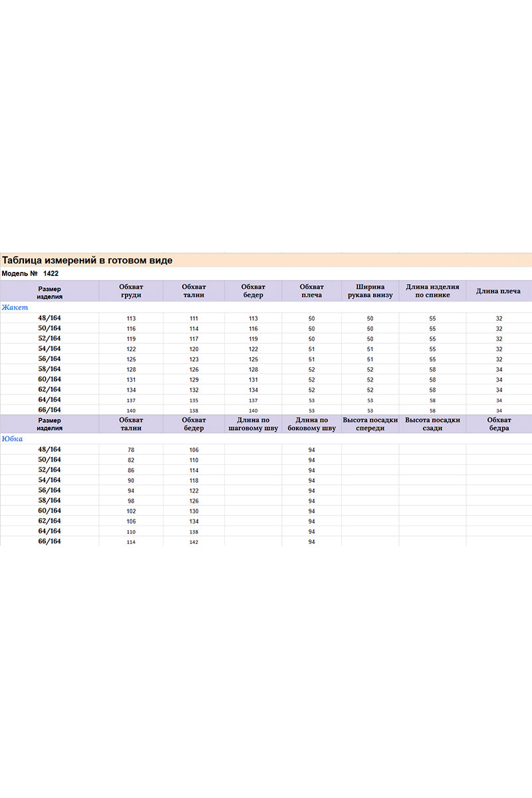Select the "Длина плеча" column header
The width and height of the screenshot is (532, 798).
[498, 291]
